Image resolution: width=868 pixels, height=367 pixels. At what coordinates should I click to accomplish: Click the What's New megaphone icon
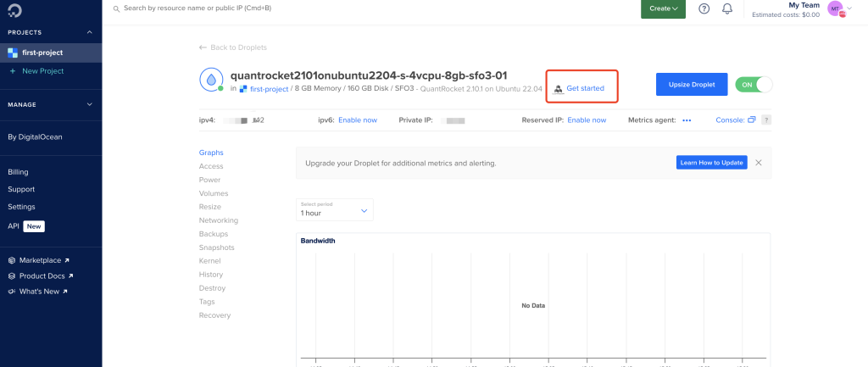pos(12,292)
